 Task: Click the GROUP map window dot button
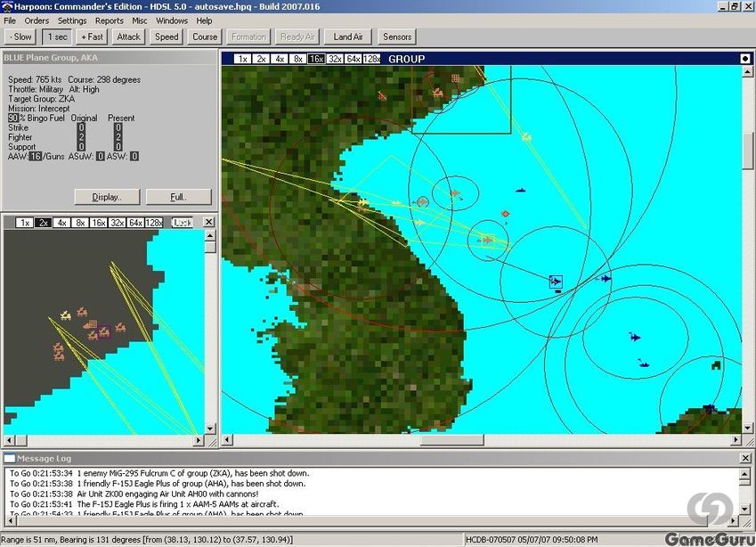pyautogui.click(x=745, y=59)
